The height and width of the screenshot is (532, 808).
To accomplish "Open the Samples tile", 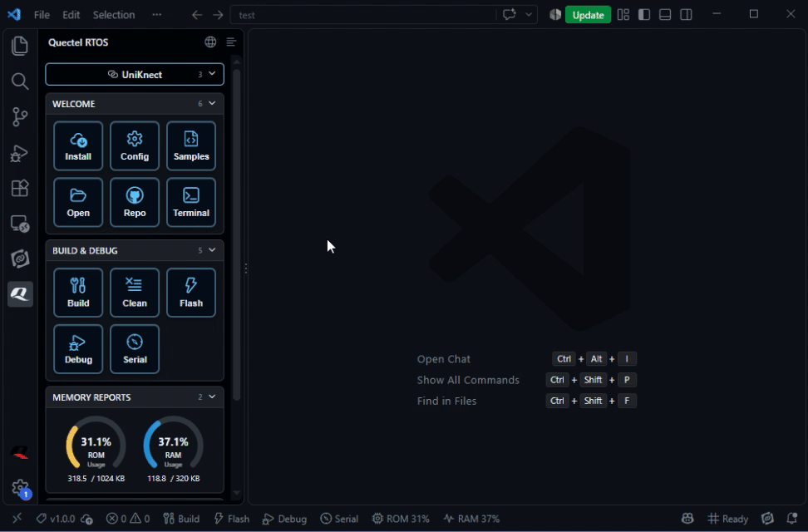I will (x=191, y=146).
